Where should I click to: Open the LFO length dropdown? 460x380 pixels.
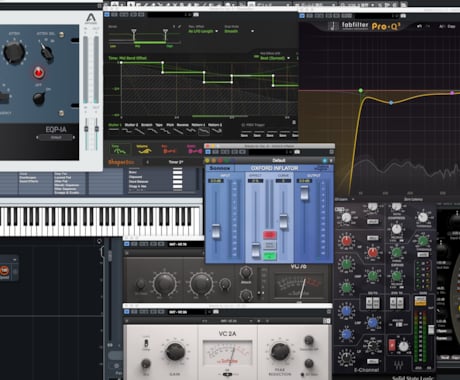point(203,31)
